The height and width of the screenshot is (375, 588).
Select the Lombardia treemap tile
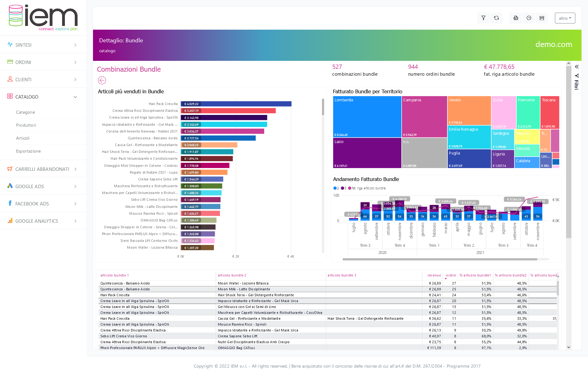tap(367, 116)
